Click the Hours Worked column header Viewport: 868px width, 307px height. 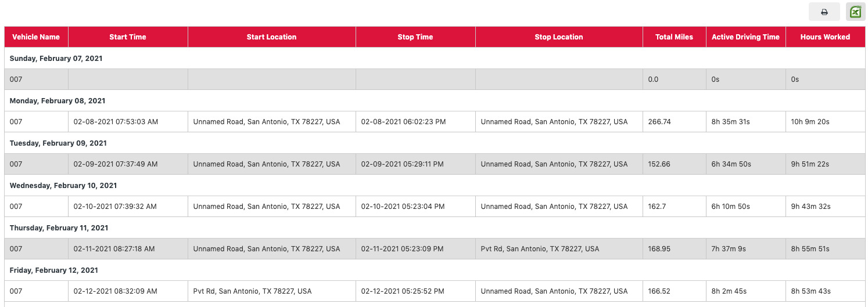[825, 37]
